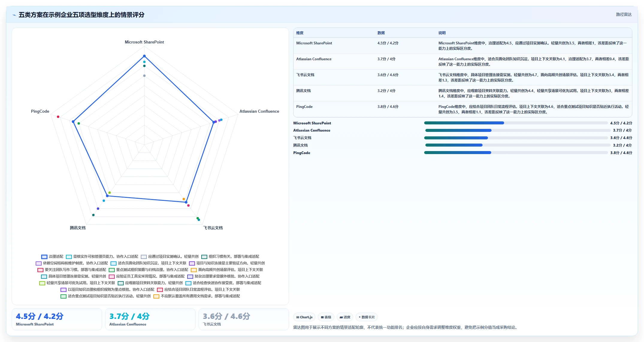The width and height of the screenshot is (644, 342).
Task: Toggle legend item 适合重点测试项目知识是否贴近执行活动
Action: pyautogui.click(x=106, y=296)
